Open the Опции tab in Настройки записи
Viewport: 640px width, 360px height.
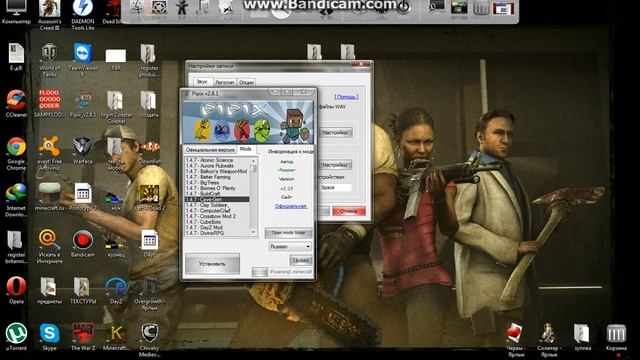point(246,82)
